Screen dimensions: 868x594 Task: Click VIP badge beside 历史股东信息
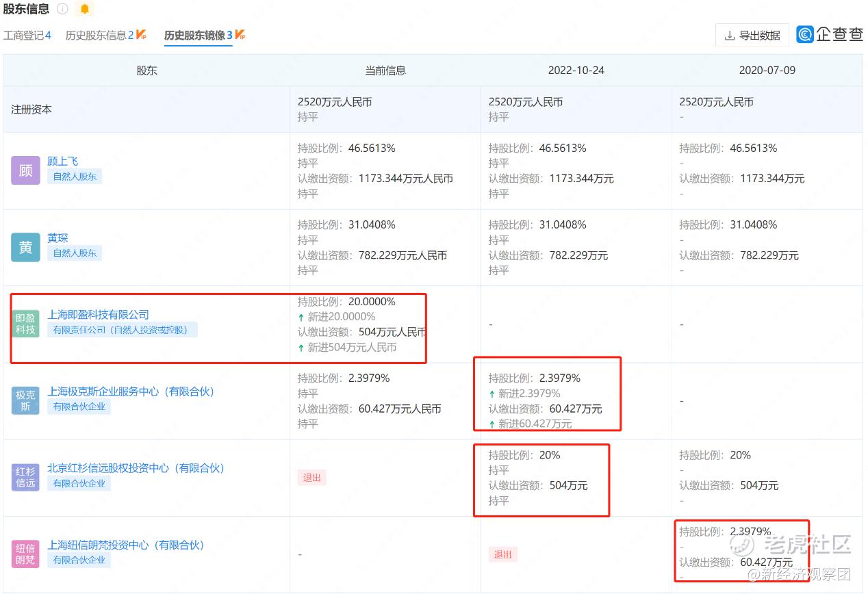pyautogui.click(x=141, y=34)
